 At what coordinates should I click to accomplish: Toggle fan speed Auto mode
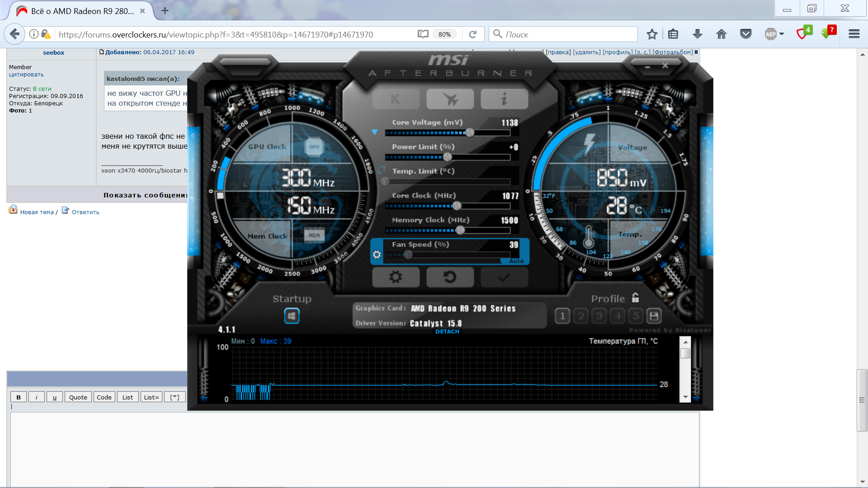click(516, 261)
